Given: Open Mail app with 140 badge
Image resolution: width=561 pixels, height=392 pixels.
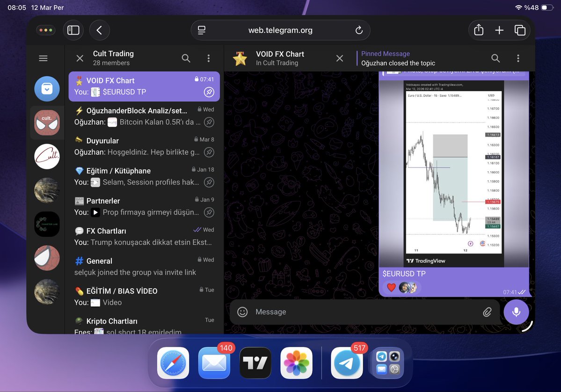Looking at the screenshot, I should click(214, 363).
